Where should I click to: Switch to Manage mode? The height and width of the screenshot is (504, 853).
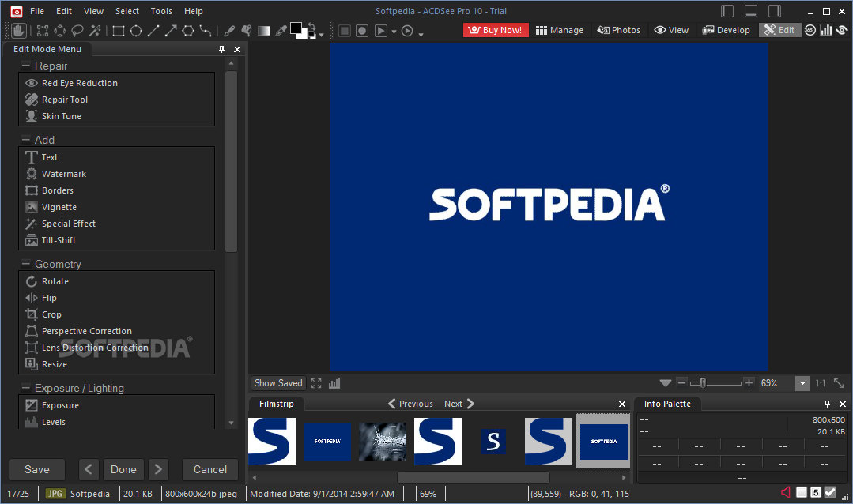coord(559,30)
